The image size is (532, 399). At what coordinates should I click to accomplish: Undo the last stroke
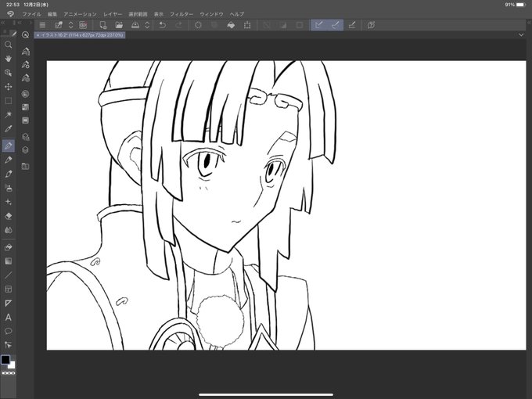tap(163, 25)
